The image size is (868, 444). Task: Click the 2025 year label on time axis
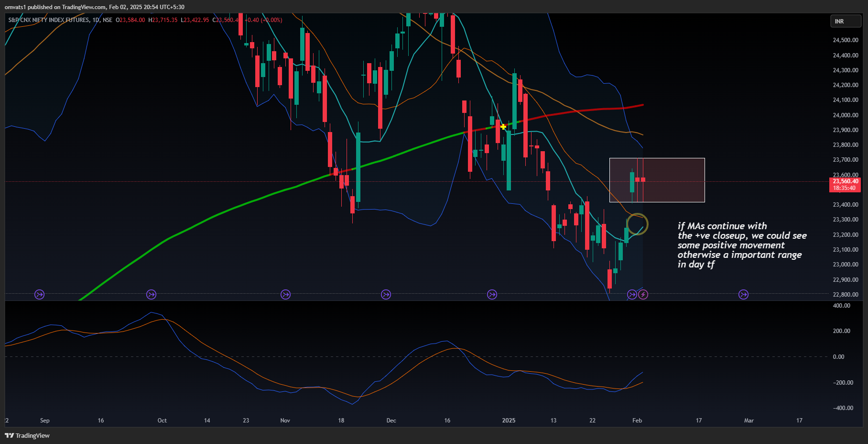(x=509, y=421)
